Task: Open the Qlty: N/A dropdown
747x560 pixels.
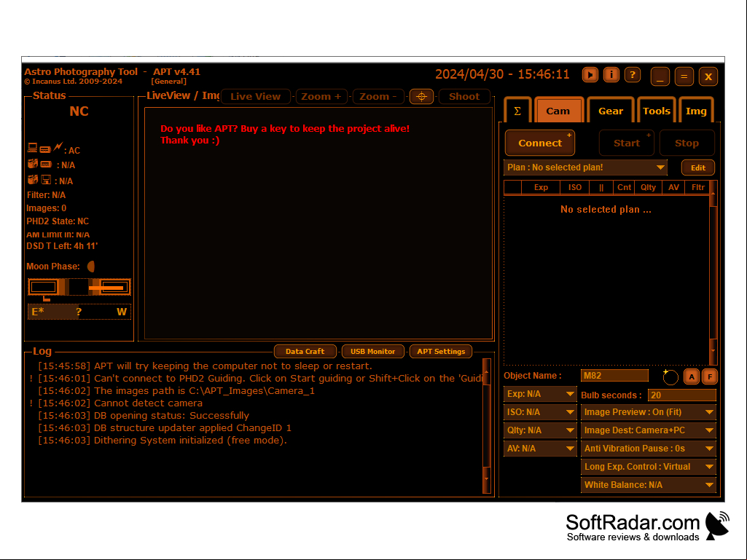Action: 540,430
